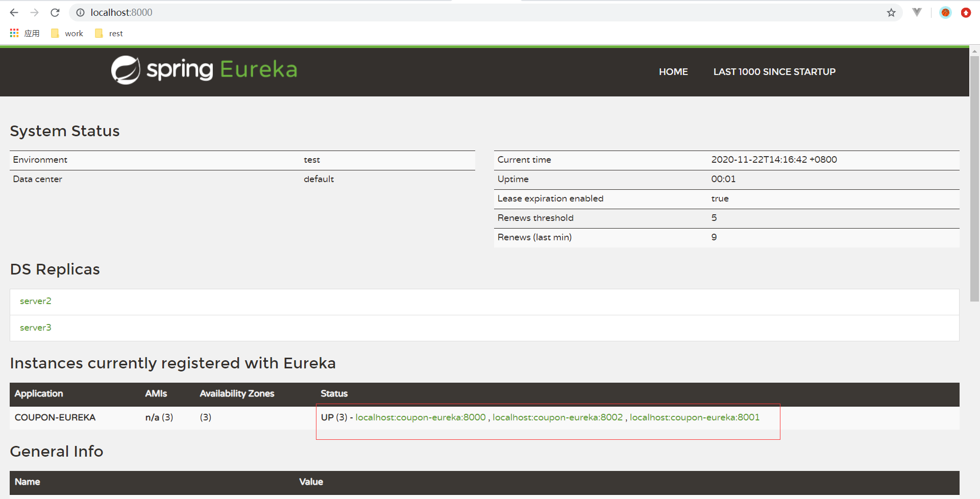Open the rest bookmarks folder

pos(109,33)
